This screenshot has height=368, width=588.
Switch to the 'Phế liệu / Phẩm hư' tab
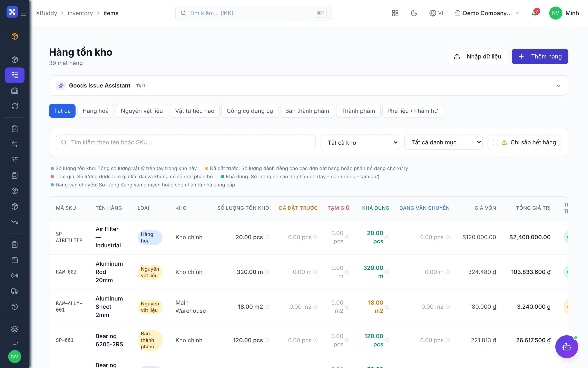412,111
